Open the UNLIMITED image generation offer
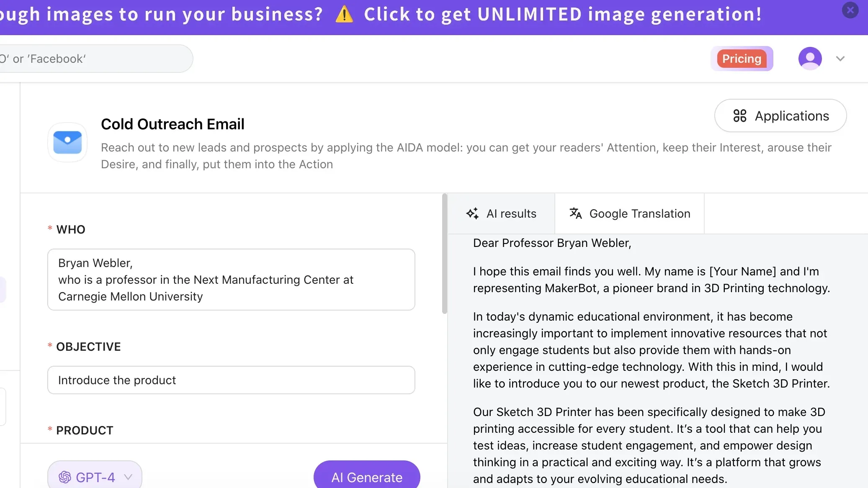This screenshot has width=868, height=488. pyautogui.click(x=562, y=15)
